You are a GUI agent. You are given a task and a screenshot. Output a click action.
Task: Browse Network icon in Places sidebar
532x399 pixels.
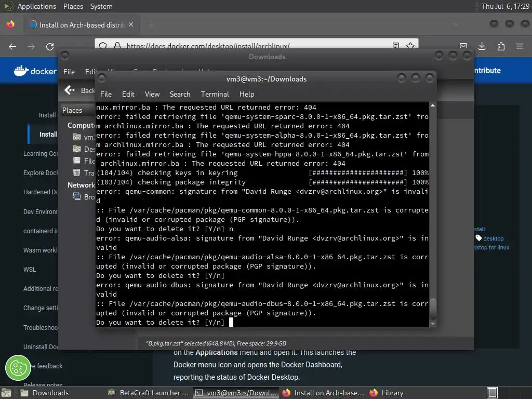coord(77,196)
